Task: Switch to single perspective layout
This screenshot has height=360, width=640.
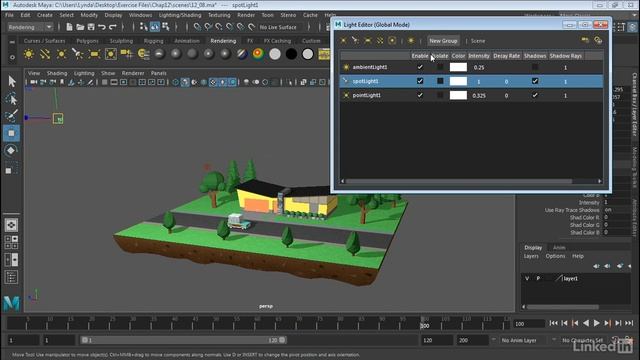Action: pyautogui.click(x=11, y=225)
